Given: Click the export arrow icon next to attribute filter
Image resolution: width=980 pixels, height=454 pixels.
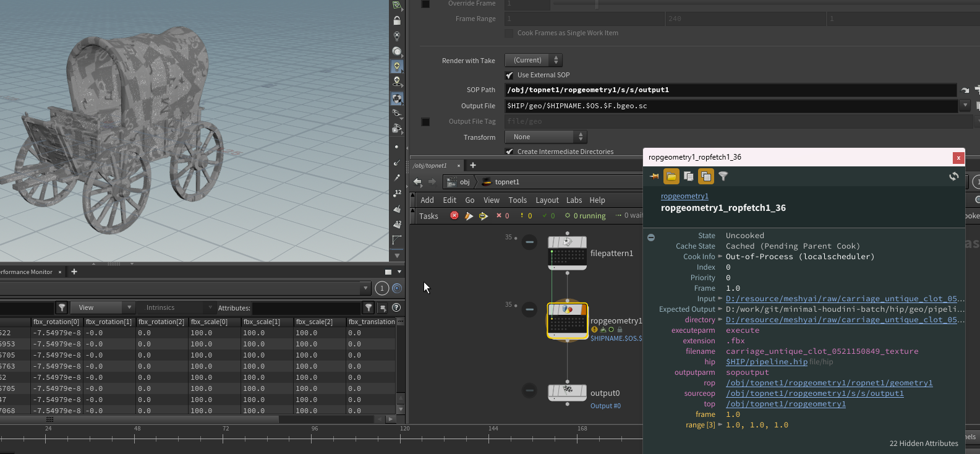Looking at the screenshot, I should 383,307.
